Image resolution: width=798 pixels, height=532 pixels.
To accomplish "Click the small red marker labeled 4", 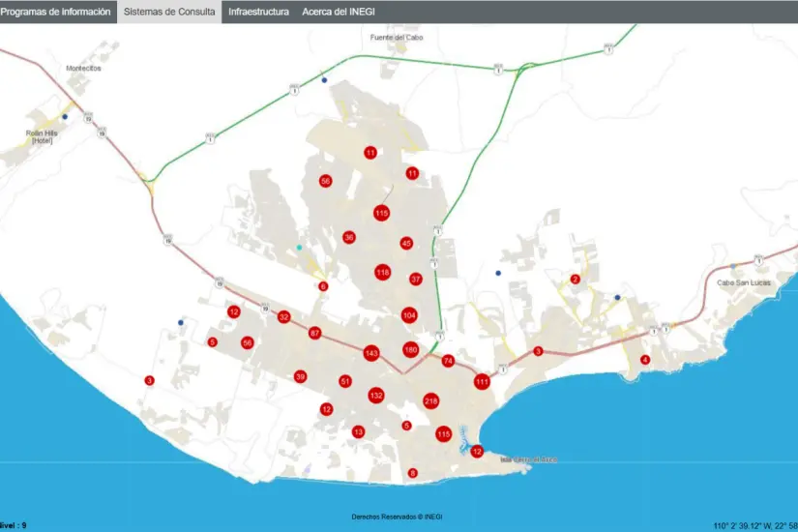I will (645, 360).
